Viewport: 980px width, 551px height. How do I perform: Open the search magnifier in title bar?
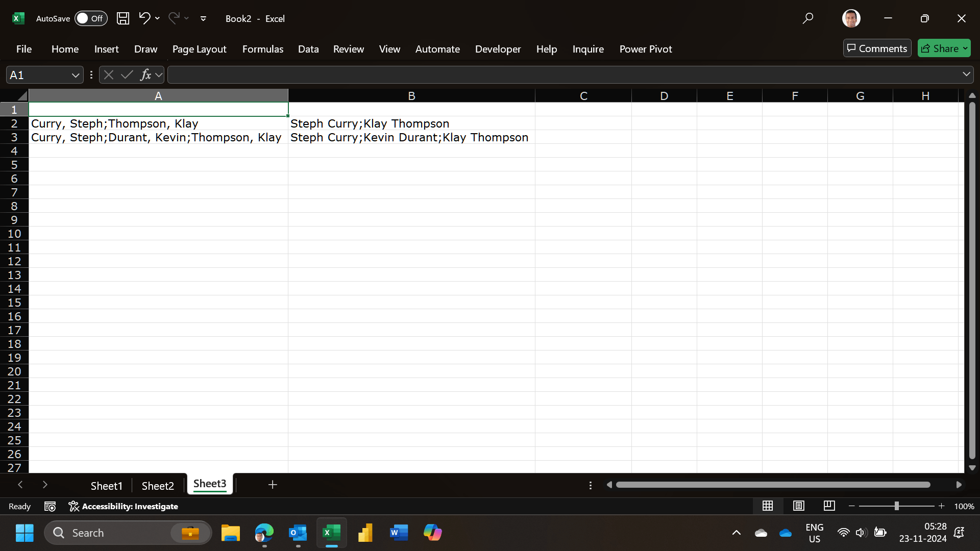click(807, 18)
